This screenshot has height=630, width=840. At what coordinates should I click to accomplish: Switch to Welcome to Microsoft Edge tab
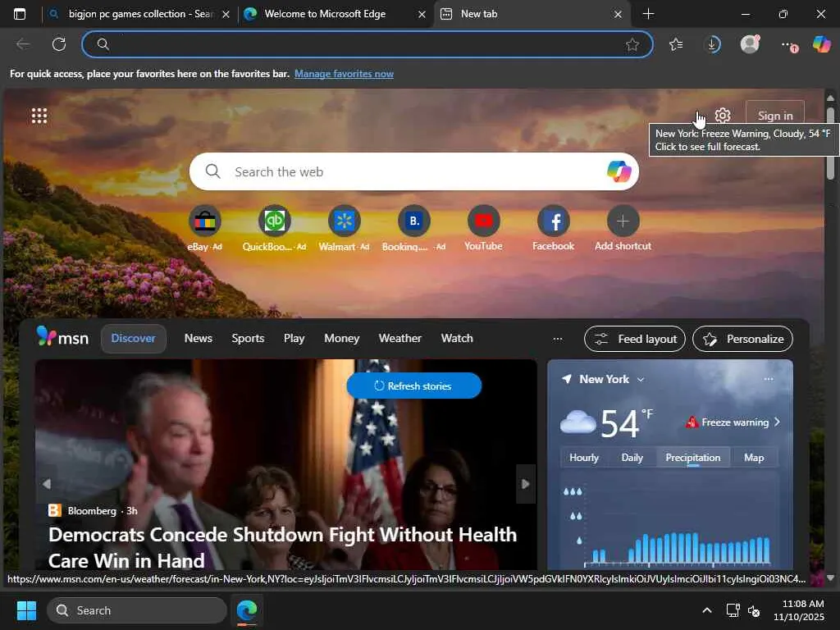point(326,14)
